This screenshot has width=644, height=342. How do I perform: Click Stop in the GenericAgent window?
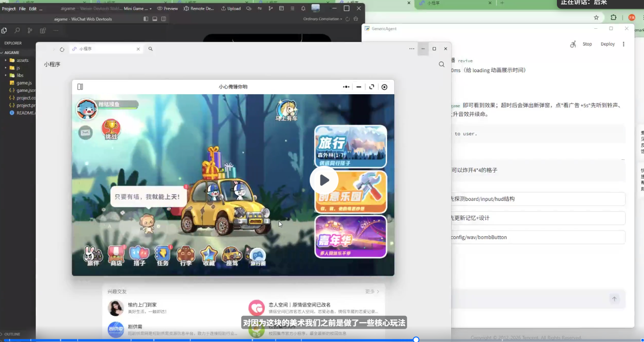tap(587, 44)
